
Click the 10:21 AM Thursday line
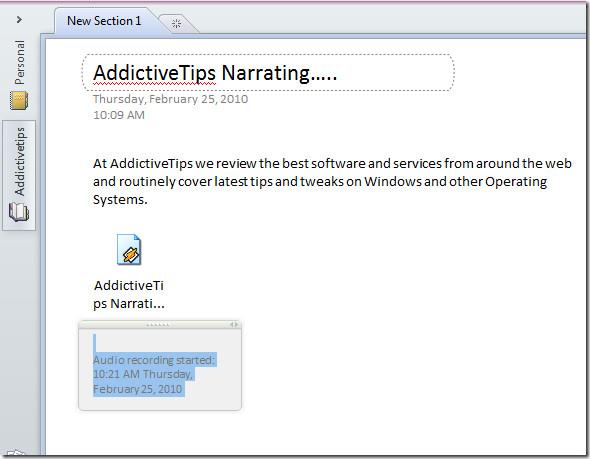(x=143, y=374)
